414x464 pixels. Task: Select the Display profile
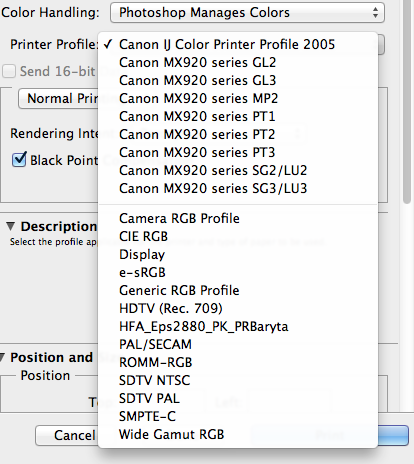click(238, 254)
